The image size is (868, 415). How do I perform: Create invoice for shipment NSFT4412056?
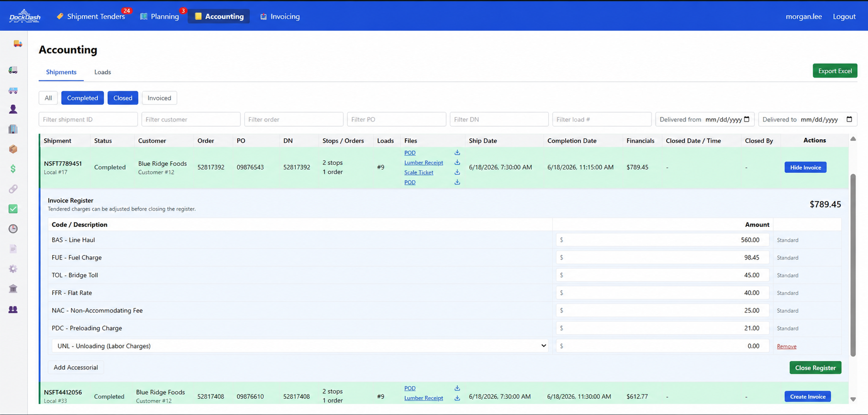coord(807,396)
